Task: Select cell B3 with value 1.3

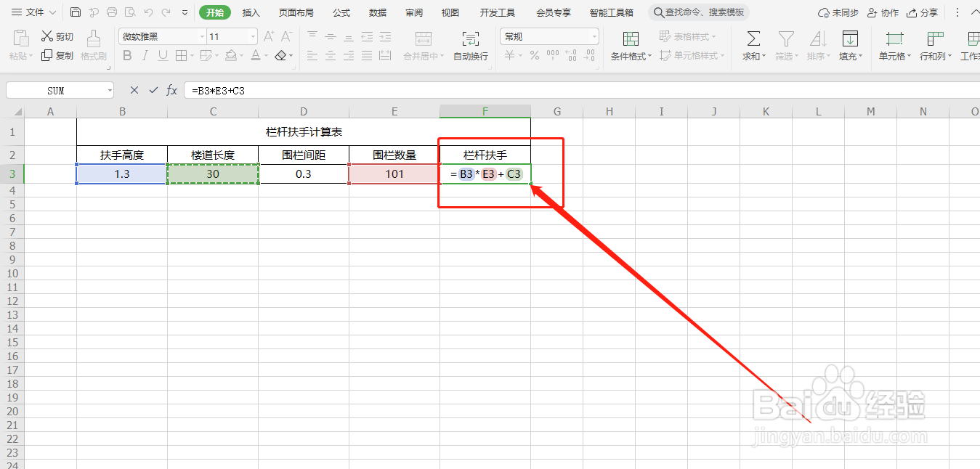Action: click(122, 174)
